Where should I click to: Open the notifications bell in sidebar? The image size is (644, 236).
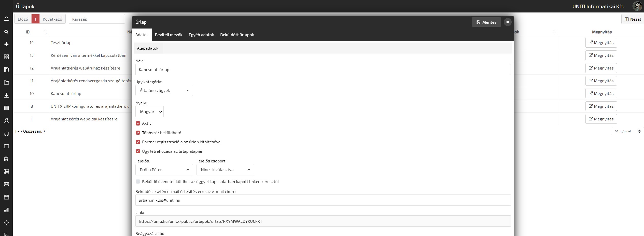[6, 19]
